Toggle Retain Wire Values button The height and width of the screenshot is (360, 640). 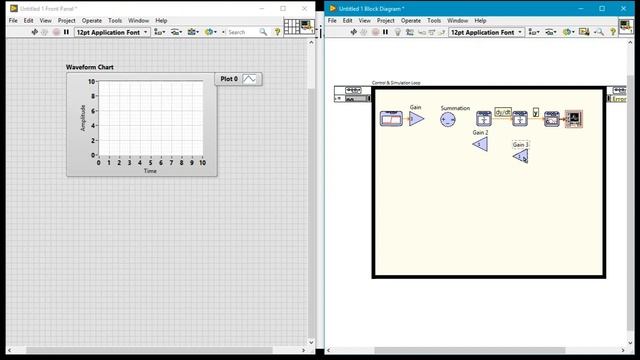(409, 32)
